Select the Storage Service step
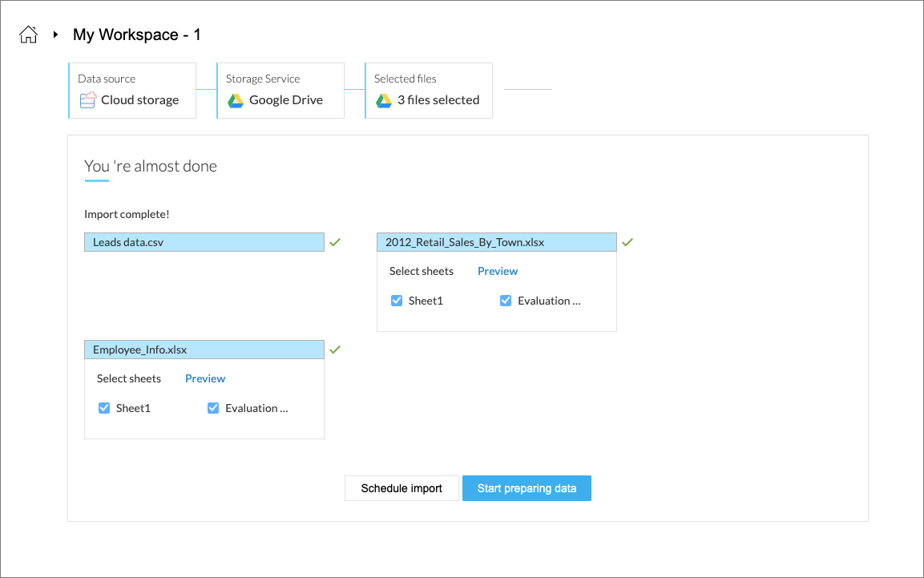This screenshot has height=578, width=924. tap(280, 90)
